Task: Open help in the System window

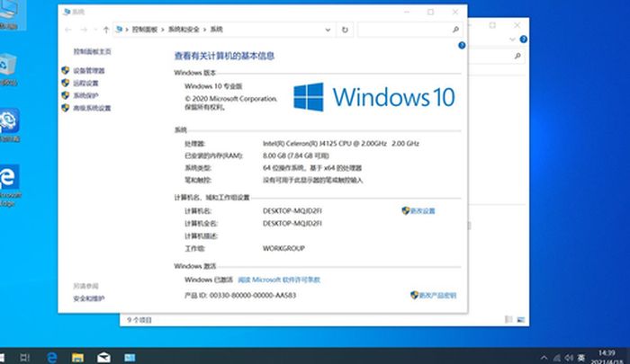Action: tap(462, 45)
